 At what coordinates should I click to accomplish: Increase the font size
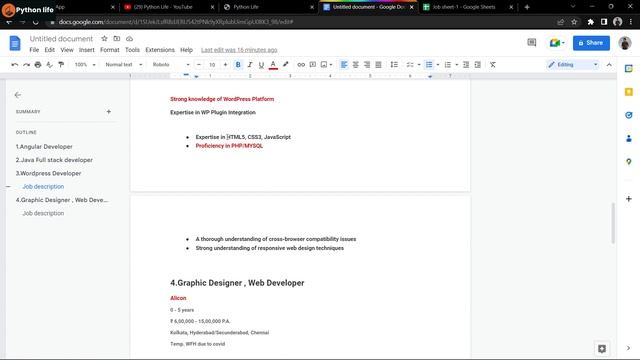click(225, 64)
